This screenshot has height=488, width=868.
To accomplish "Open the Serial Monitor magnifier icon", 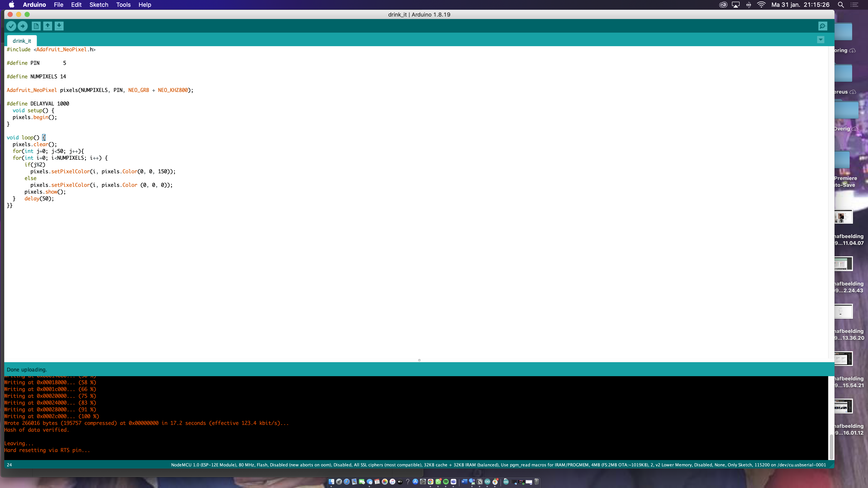I will 822,26.
